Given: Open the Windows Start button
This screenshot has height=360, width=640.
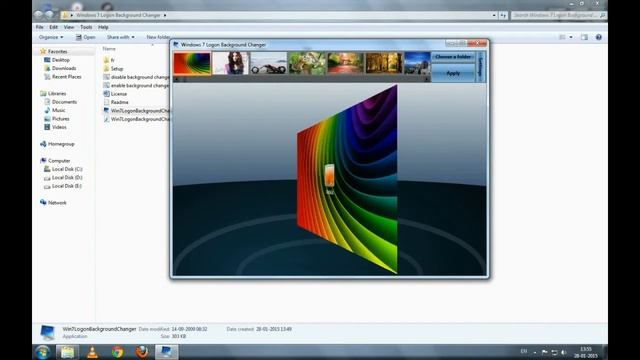Looking at the screenshot, I should tap(42, 352).
